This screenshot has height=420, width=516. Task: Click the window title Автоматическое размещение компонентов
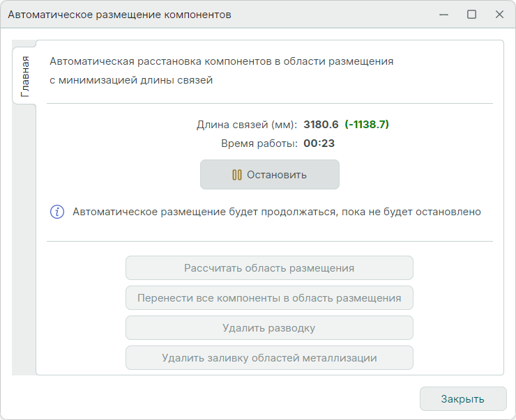119,15
